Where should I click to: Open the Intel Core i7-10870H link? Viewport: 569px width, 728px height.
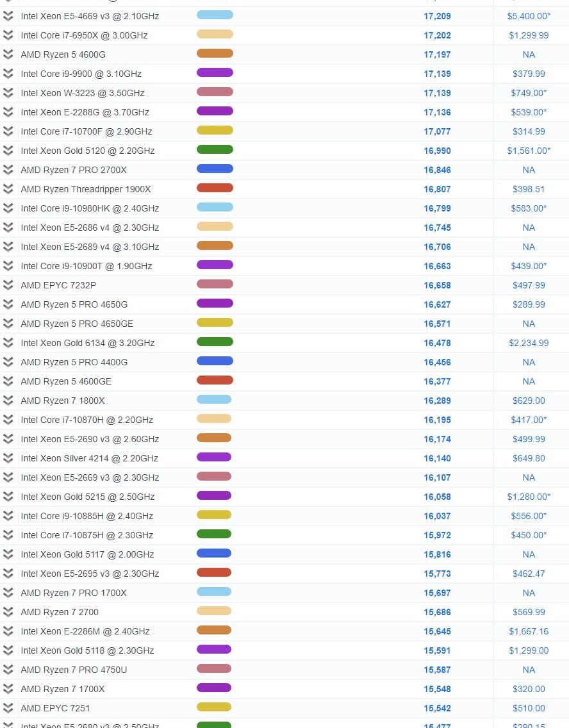click(87, 420)
